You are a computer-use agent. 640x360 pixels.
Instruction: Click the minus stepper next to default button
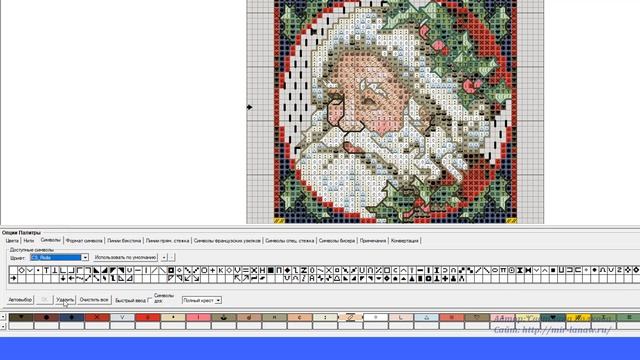pyautogui.click(x=172, y=258)
